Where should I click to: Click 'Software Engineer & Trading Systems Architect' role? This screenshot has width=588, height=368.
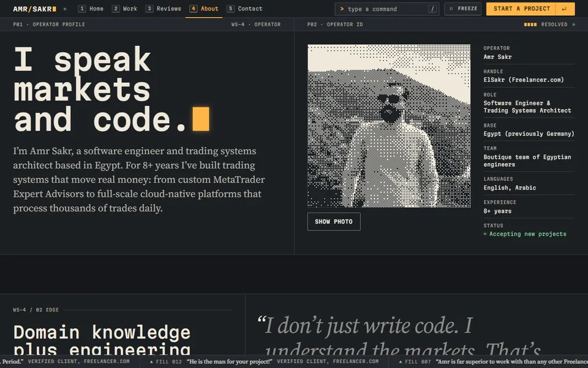click(527, 107)
